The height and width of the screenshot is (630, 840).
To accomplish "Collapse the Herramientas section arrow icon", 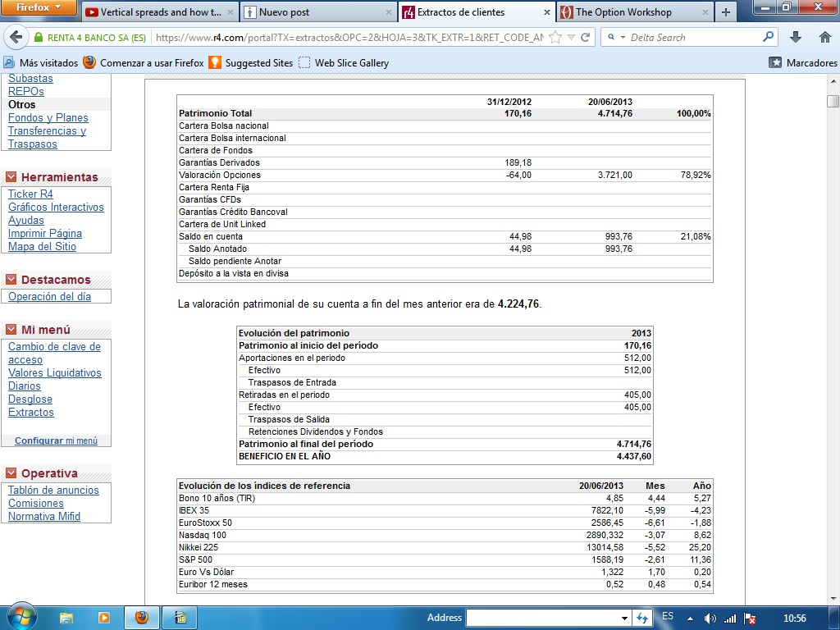I will tap(11, 177).
